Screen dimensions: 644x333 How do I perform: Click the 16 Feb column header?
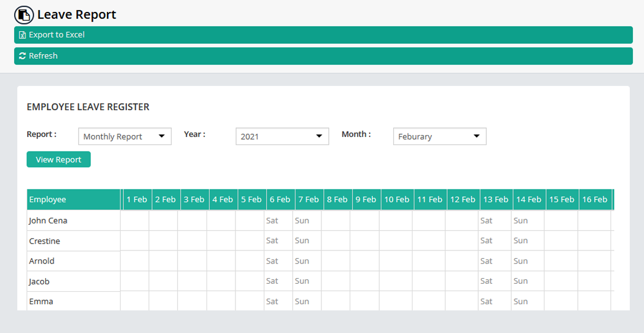click(594, 200)
